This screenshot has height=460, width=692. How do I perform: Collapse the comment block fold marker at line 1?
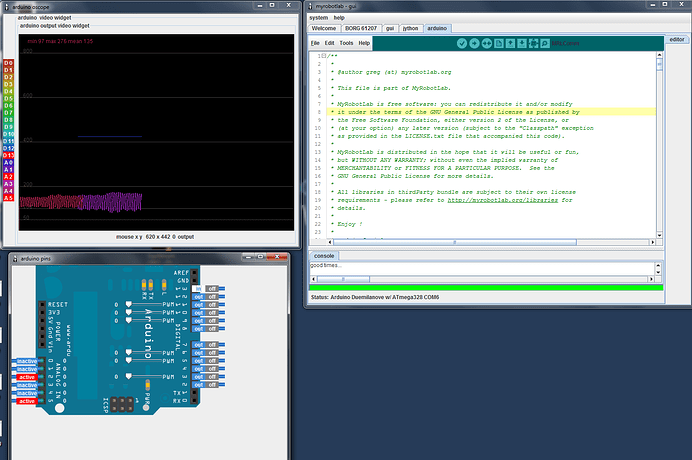tap(324, 56)
